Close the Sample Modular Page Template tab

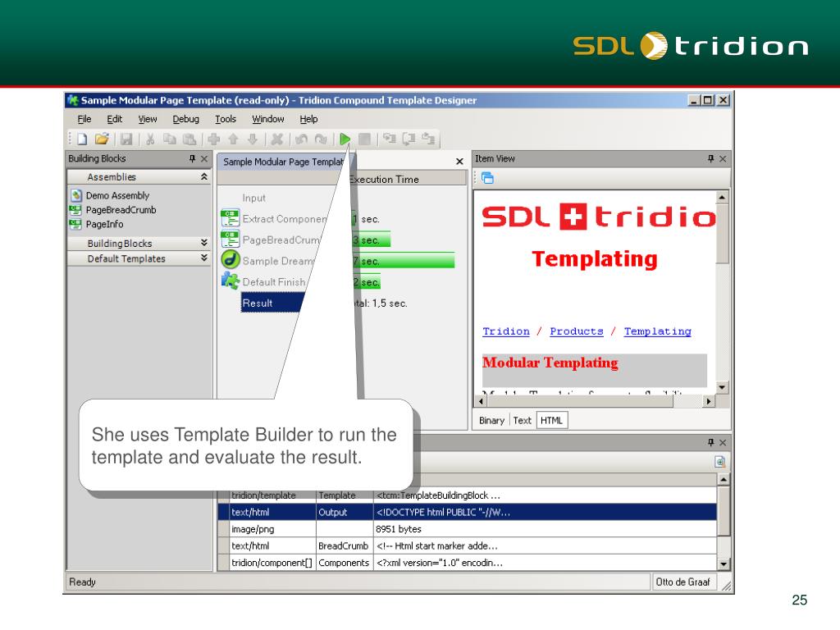coord(459,162)
